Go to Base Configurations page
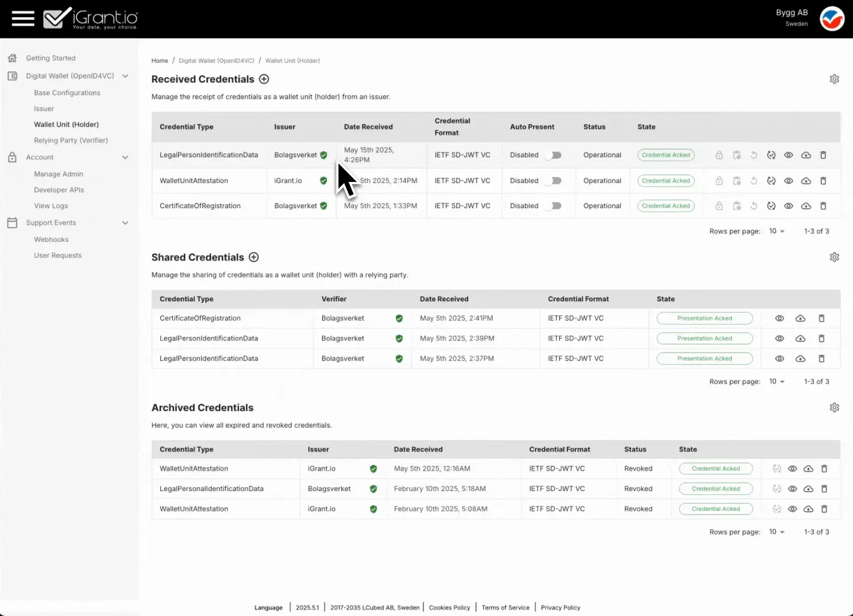Image resolution: width=853 pixels, height=616 pixels. coord(67,93)
